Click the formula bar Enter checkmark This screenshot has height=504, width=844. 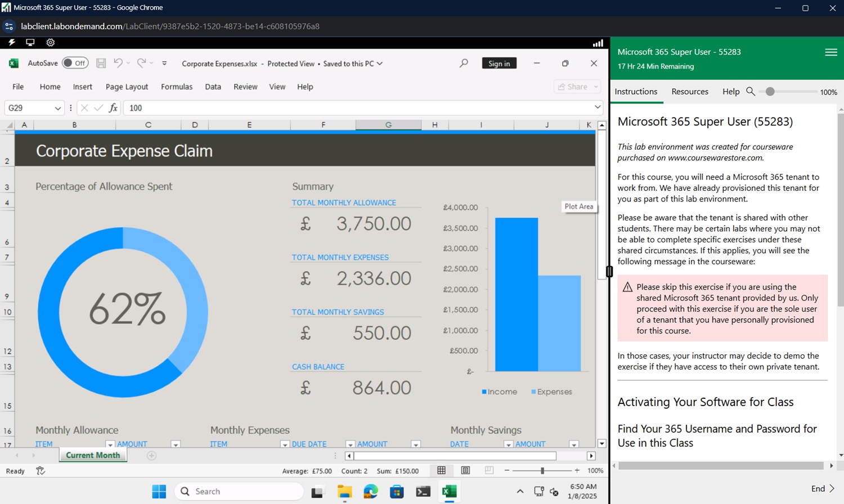click(98, 107)
